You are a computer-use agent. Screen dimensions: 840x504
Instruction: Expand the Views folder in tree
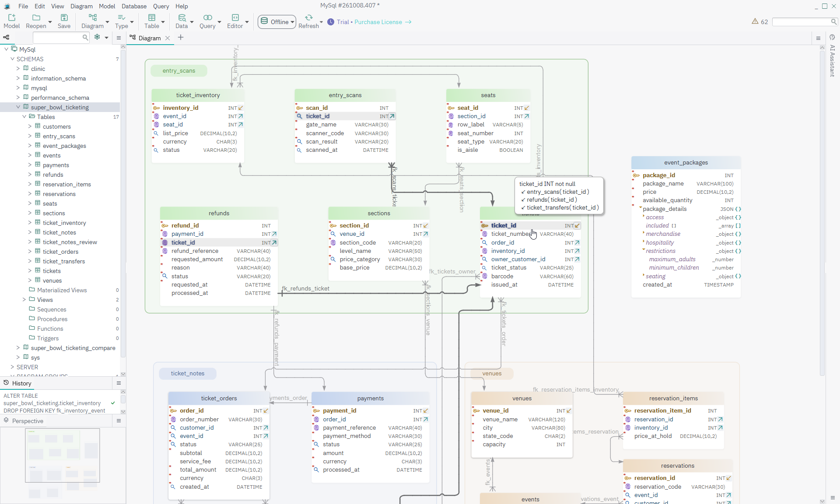(24, 300)
